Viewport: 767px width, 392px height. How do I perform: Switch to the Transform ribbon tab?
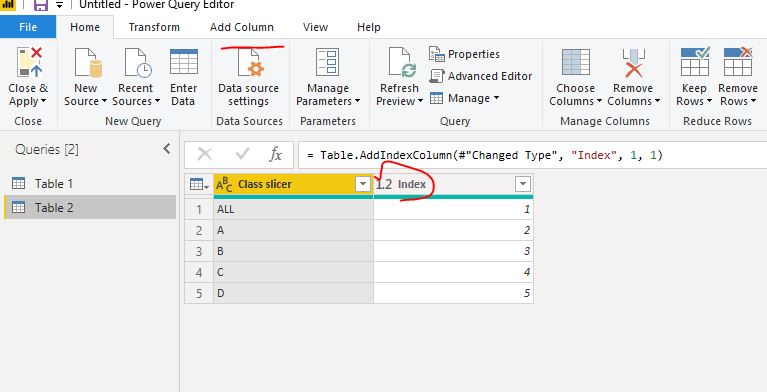154,27
